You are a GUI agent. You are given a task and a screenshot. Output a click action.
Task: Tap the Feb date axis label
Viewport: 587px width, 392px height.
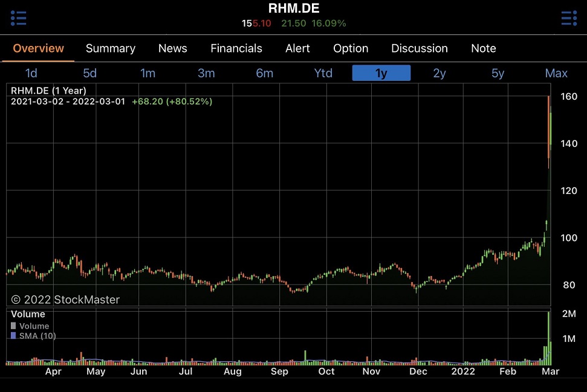[508, 371]
